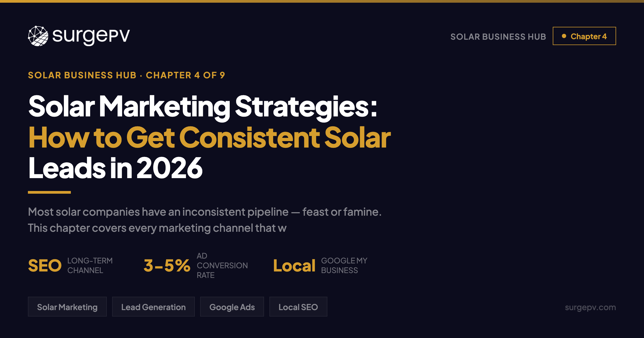Click the SurgePV globe logo icon
The width and height of the screenshot is (644, 338).
click(x=38, y=36)
